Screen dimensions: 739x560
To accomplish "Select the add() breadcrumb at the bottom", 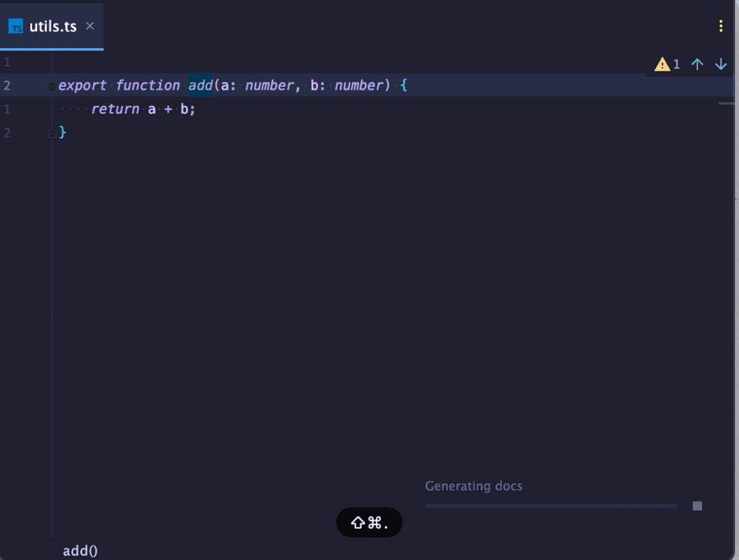I will pos(79,550).
